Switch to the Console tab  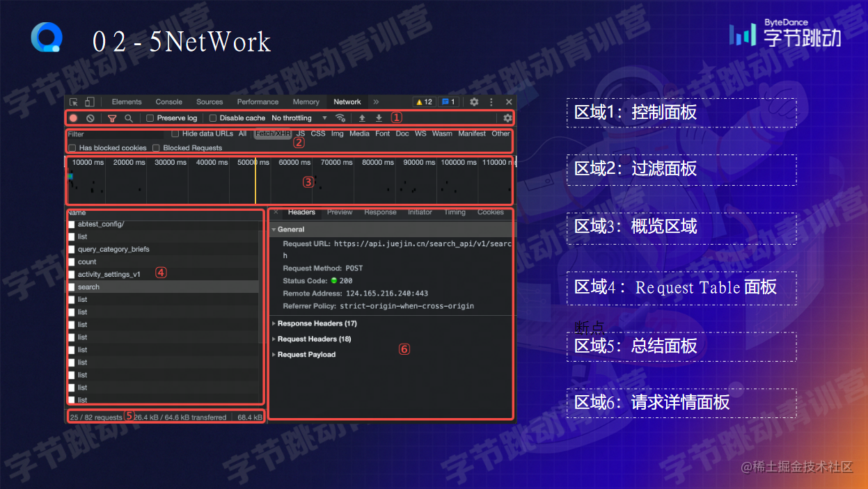169,102
